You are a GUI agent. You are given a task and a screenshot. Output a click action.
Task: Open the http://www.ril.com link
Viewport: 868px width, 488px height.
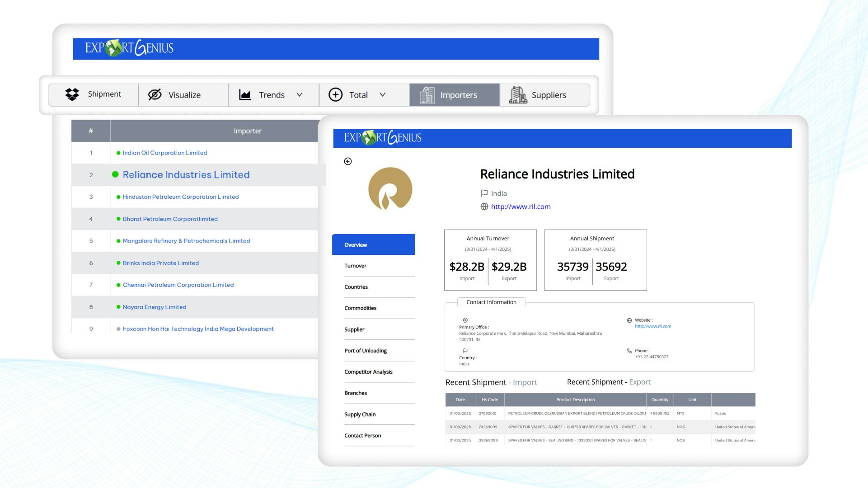(x=521, y=206)
